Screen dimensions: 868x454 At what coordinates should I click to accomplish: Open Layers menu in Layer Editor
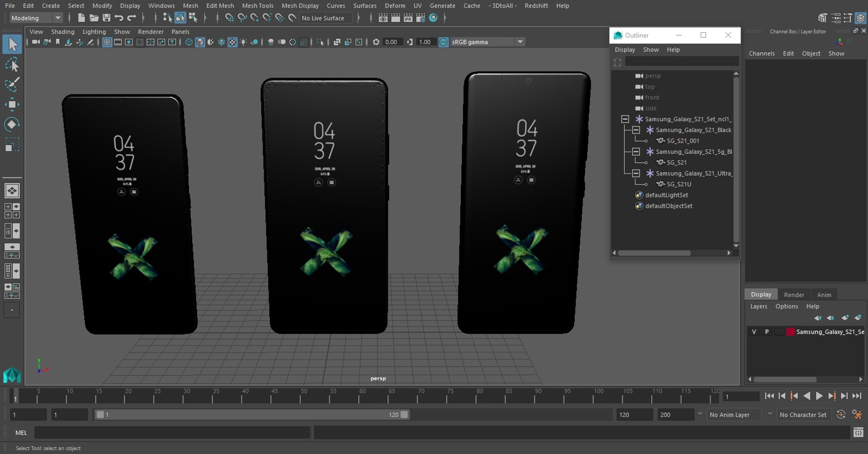759,306
